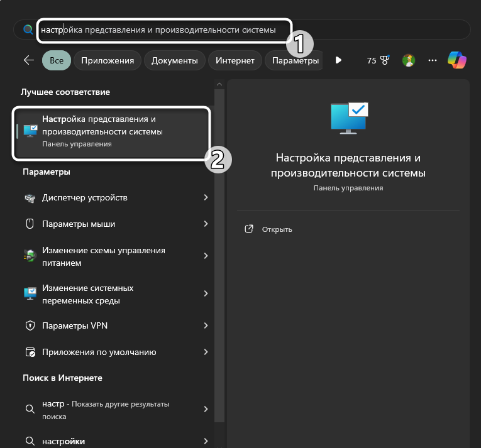Screen dimensions: 481x448
Task: Click the search input field text
Action: [158, 30]
